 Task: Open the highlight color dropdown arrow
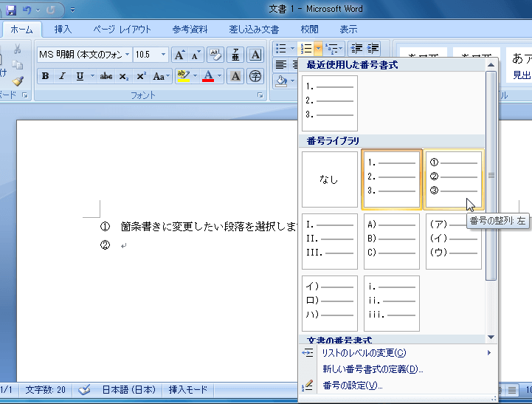[x=195, y=76]
